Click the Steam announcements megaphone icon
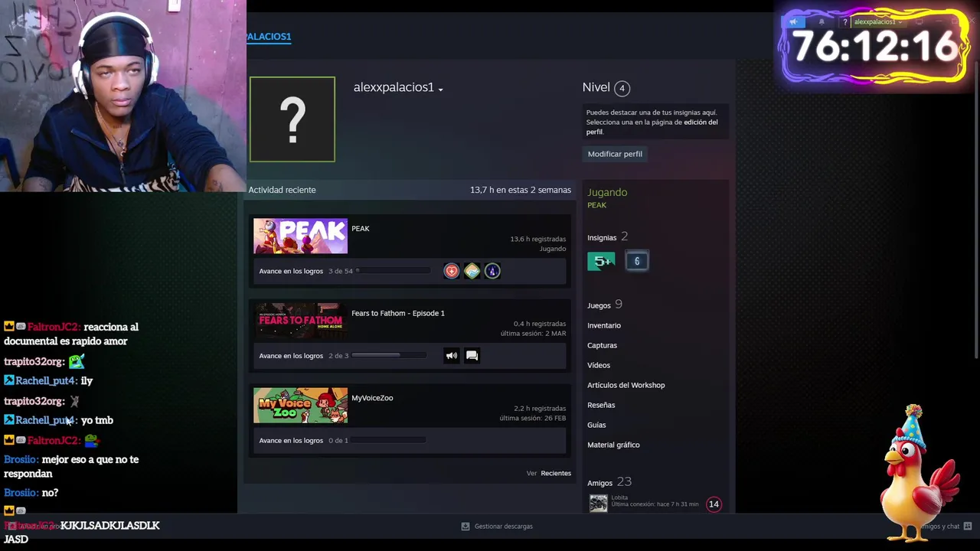 (x=794, y=22)
